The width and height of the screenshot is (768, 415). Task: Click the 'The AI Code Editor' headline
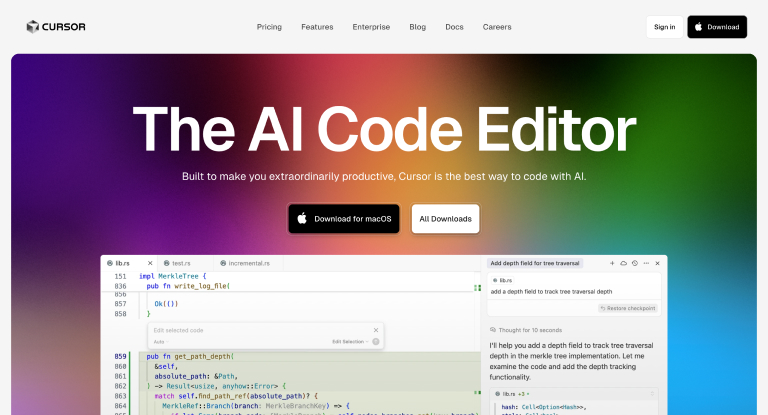(x=384, y=130)
